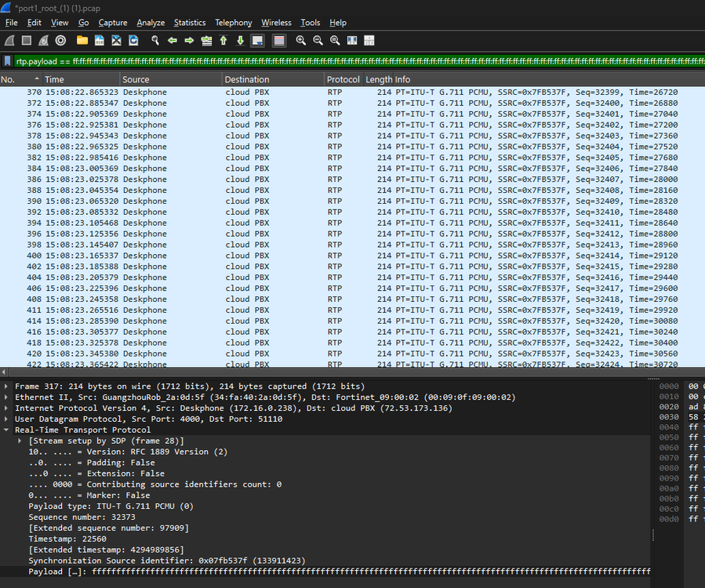Viewport: 705px width, 588px height.
Task: Click the Protocol column header
Action: (343, 79)
